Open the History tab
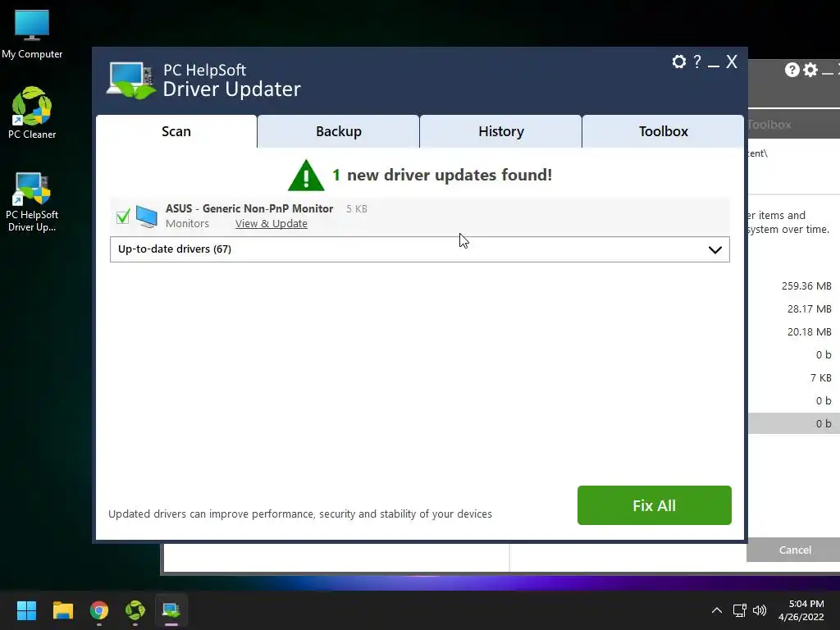The width and height of the screenshot is (840, 630). 501,131
